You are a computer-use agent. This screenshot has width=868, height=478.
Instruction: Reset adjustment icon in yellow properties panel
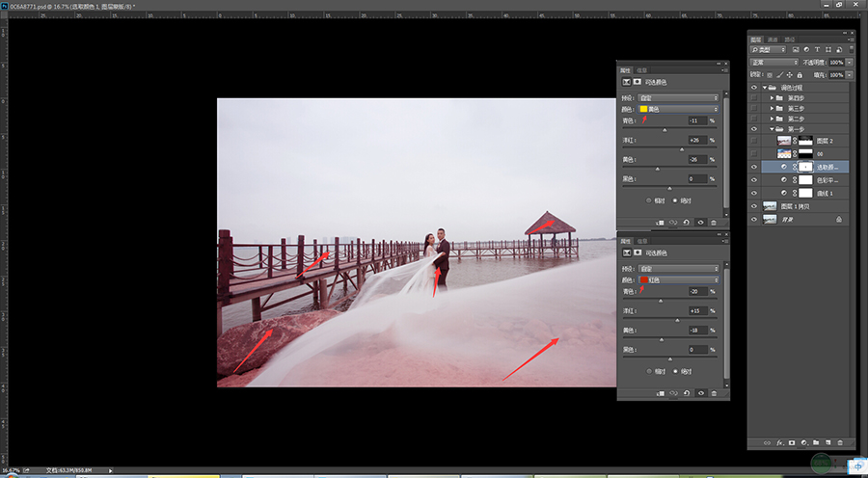click(687, 223)
